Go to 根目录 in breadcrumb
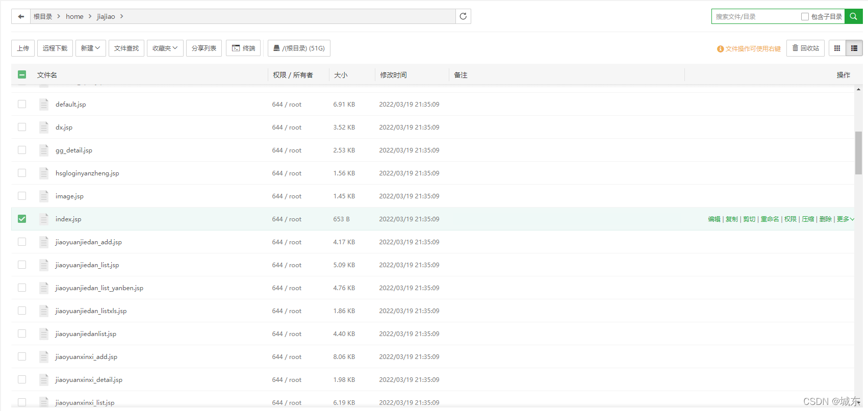Screen dimensions: 868x411 (x=43, y=16)
